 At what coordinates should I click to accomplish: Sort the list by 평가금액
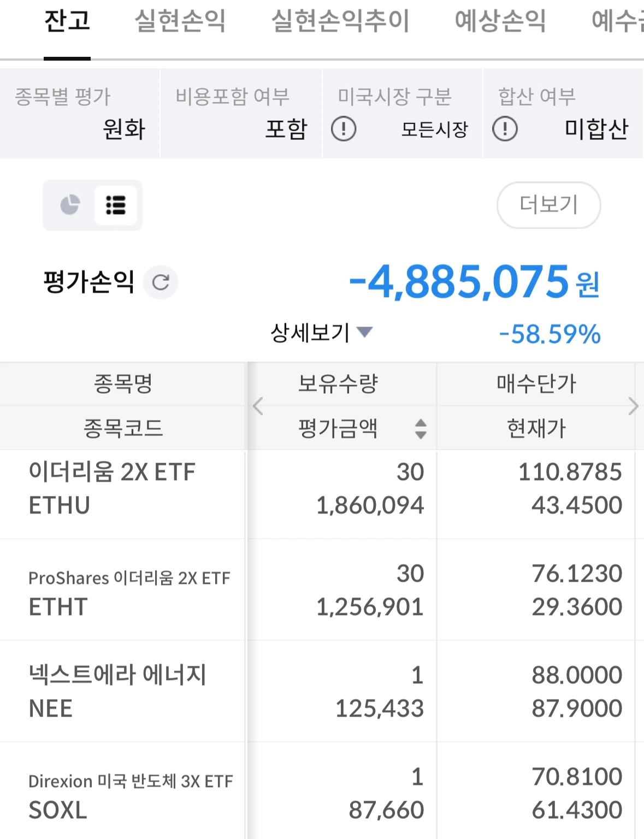click(420, 429)
